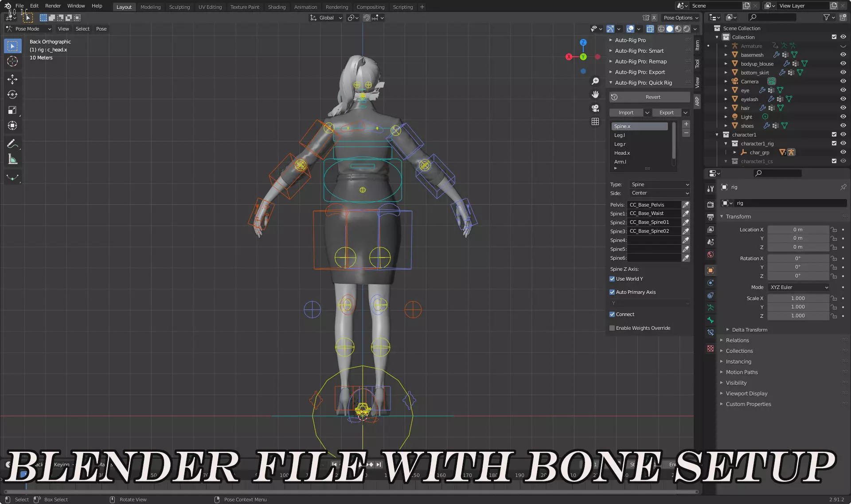Switch to solid viewport shading
This screenshot has height=504, width=851.
670,29
